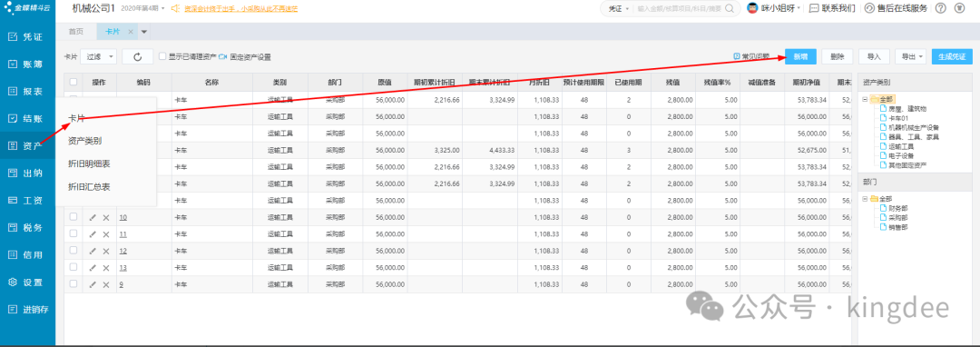Select 资产类别 from the flyout menu
Viewport: 980px width, 347px height.
[x=85, y=141]
